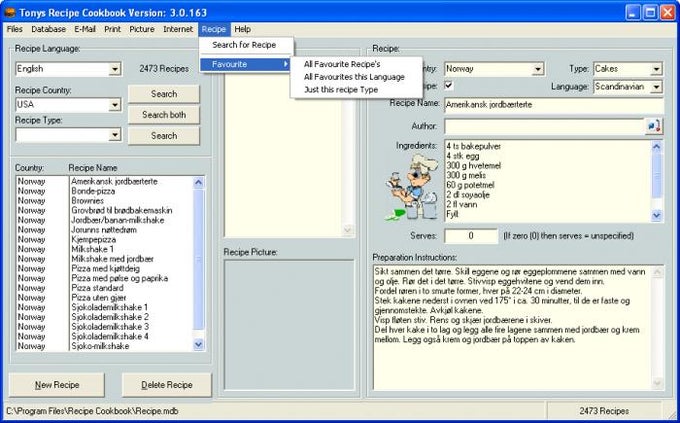Open the Picture menu

tap(142, 29)
